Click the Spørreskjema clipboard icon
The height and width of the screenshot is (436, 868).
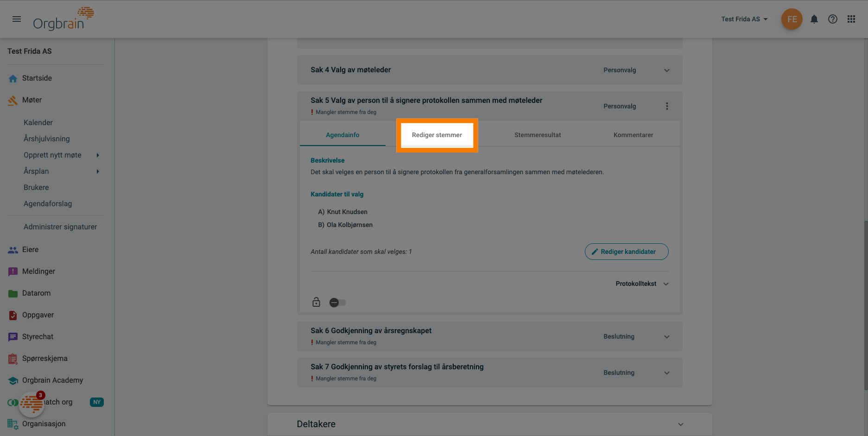coord(13,359)
